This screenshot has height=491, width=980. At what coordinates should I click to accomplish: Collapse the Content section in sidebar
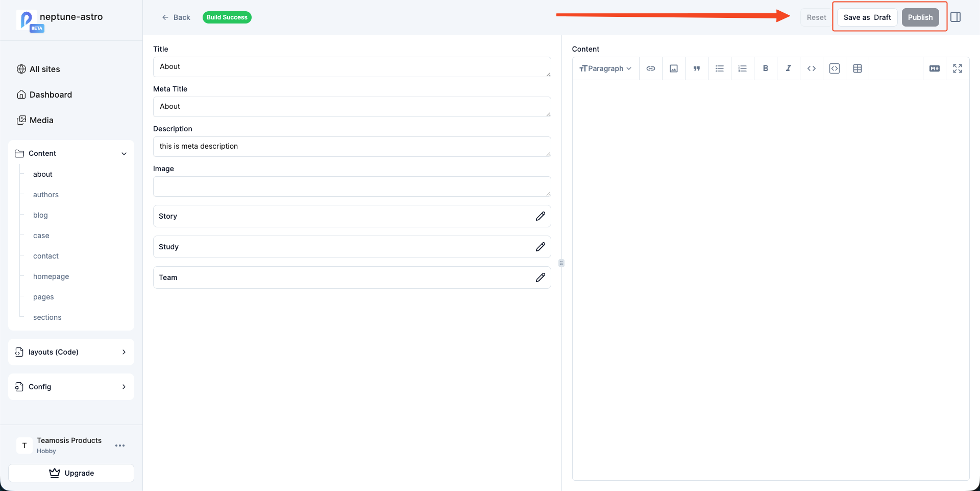[x=124, y=153]
